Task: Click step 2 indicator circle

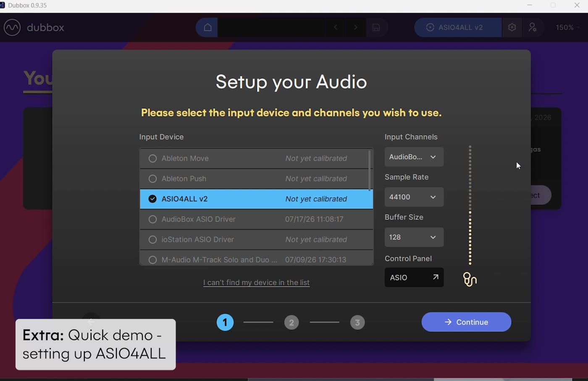Action: point(291,323)
